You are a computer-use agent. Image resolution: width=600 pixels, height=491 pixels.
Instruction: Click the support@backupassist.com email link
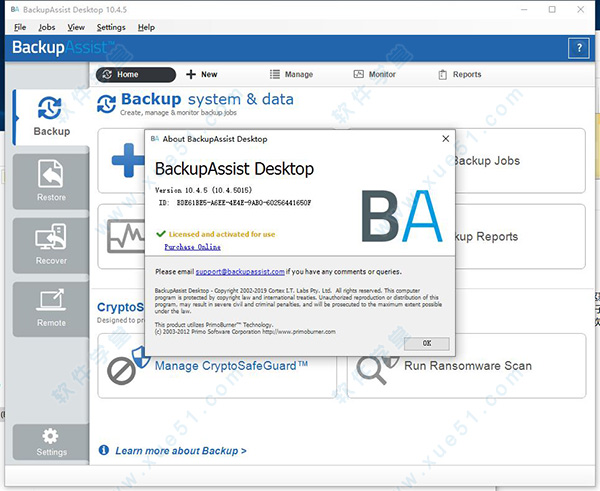[x=240, y=272]
